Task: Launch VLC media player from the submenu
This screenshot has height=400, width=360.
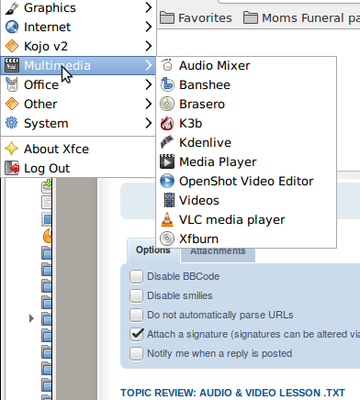Action: (x=246, y=220)
